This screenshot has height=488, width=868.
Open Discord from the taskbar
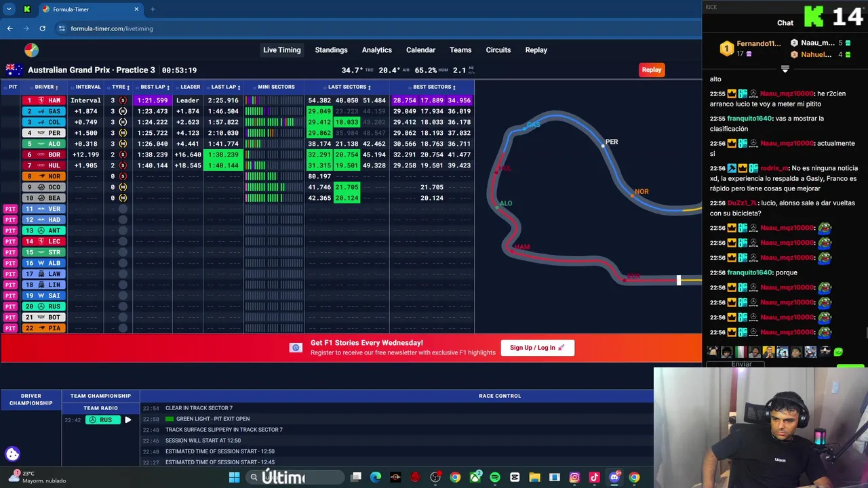tap(614, 477)
